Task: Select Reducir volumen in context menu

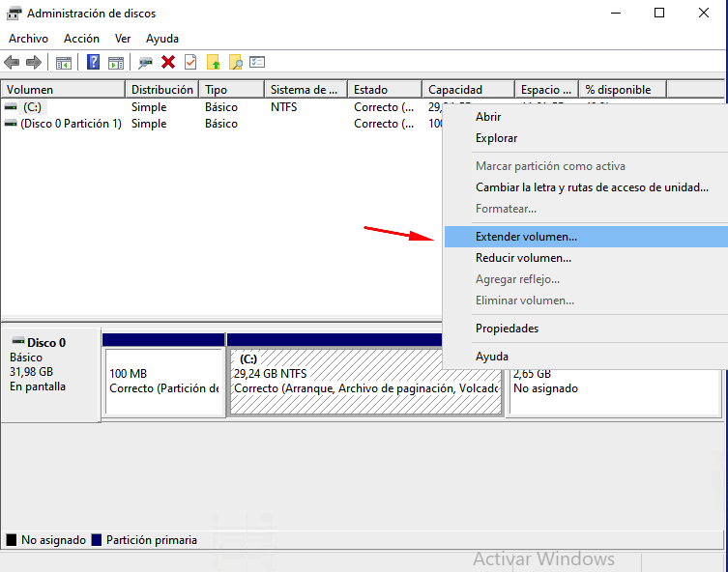Action: 586,258
